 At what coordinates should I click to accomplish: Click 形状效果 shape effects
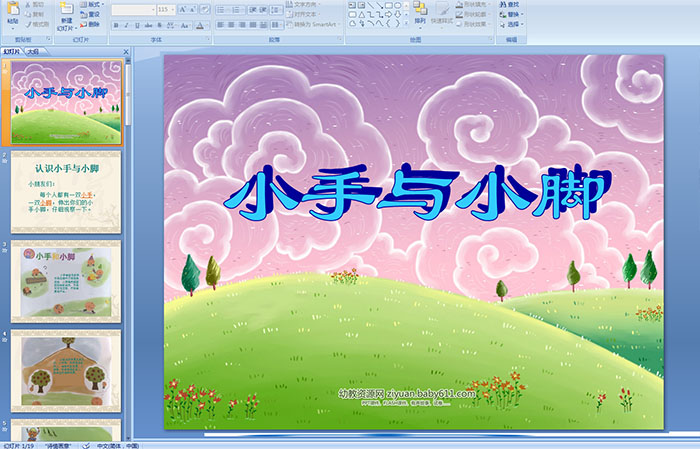click(472, 24)
